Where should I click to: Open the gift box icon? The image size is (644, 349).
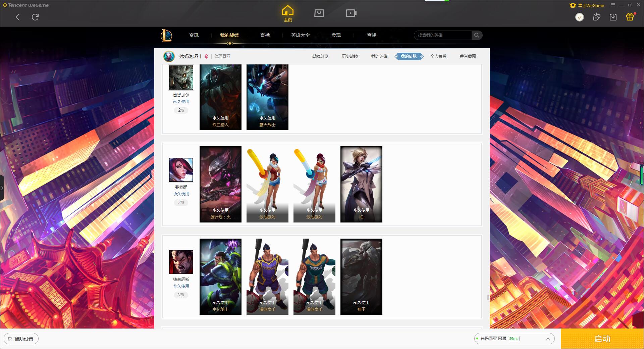630,17
